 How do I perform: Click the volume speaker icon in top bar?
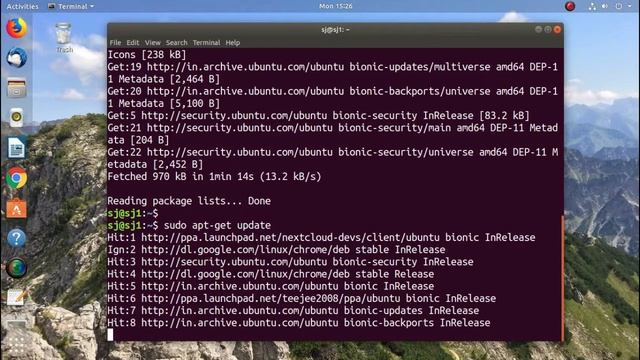pyautogui.click(x=605, y=6)
